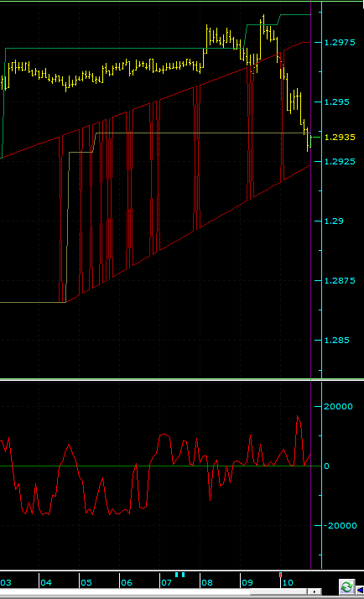Click the cyan markers near date 07
The height and width of the screenshot is (599, 364).
click(x=179, y=574)
